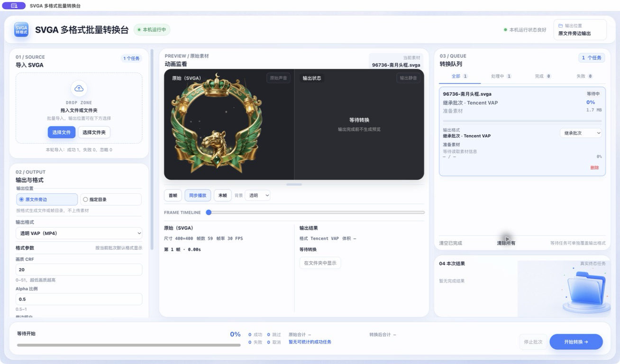Click the 选择文件夹 button
Screen dimensions: 620x364
pyautogui.click(x=94, y=132)
